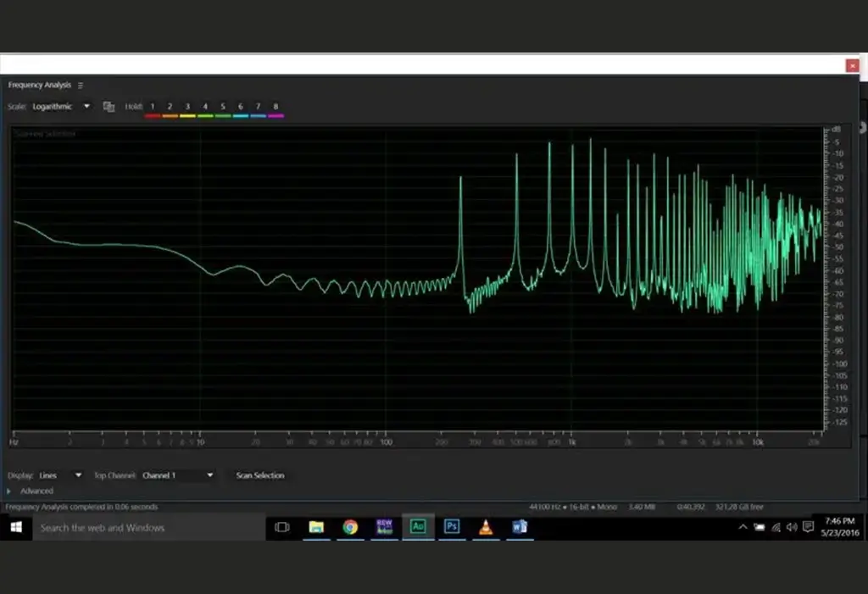The height and width of the screenshot is (594, 868).
Task: Open the Action Center notifications icon
Action: click(x=808, y=527)
